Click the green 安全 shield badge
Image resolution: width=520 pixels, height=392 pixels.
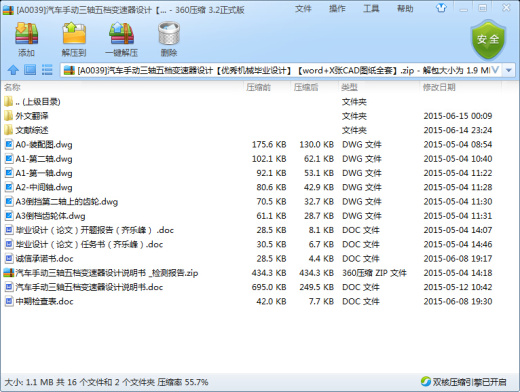pos(488,40)
